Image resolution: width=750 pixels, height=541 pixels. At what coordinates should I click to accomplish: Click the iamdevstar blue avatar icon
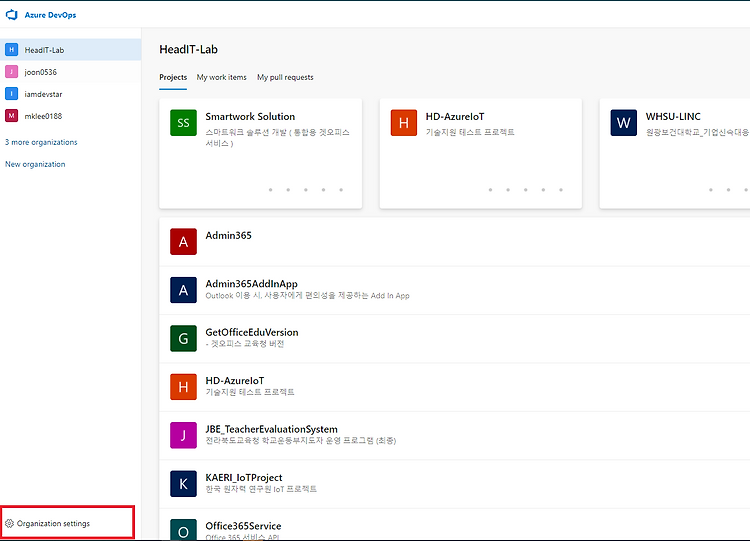(11, 94)
